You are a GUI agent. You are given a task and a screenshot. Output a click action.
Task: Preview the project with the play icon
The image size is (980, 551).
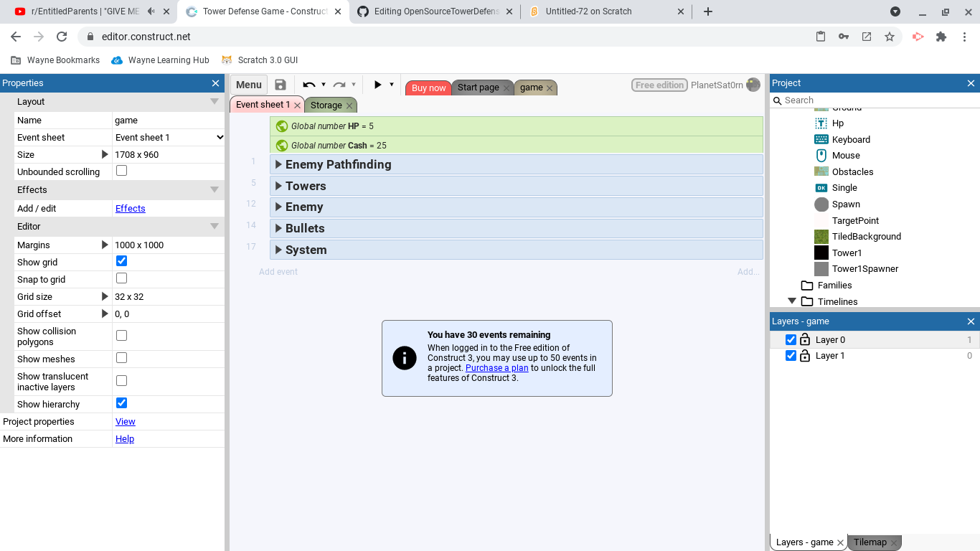[x=377, y=85]
